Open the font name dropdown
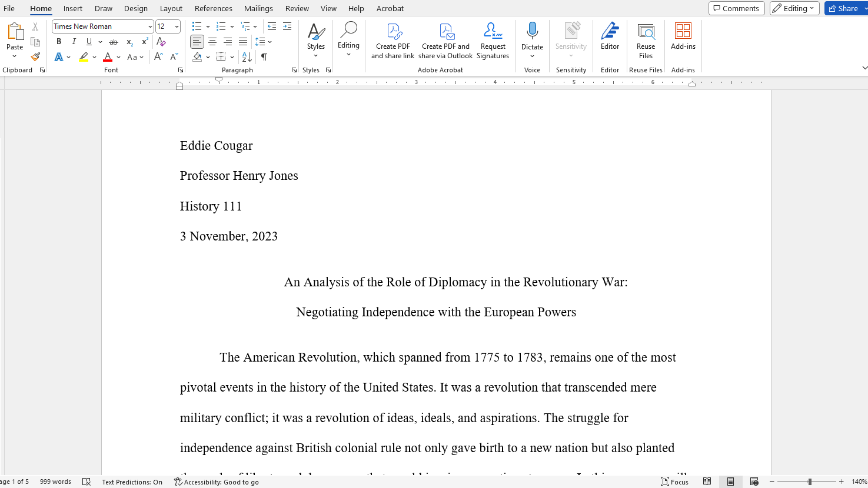The width and height of the screenshot is (868, 488). (150, 26)
